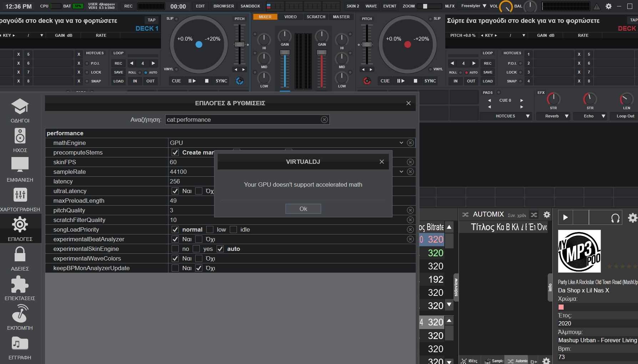Shuffle the automix list with shuffle icon

click(x=534, y=214)
